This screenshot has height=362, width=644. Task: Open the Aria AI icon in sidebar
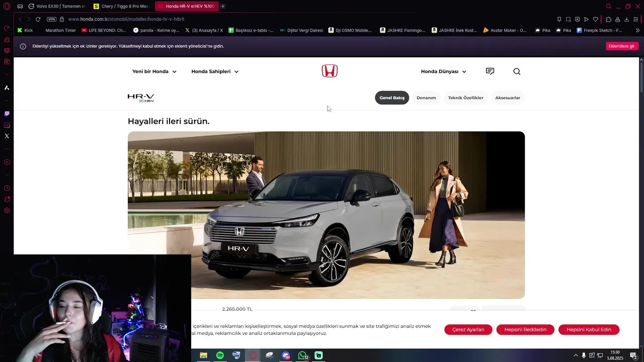point(7,87)
